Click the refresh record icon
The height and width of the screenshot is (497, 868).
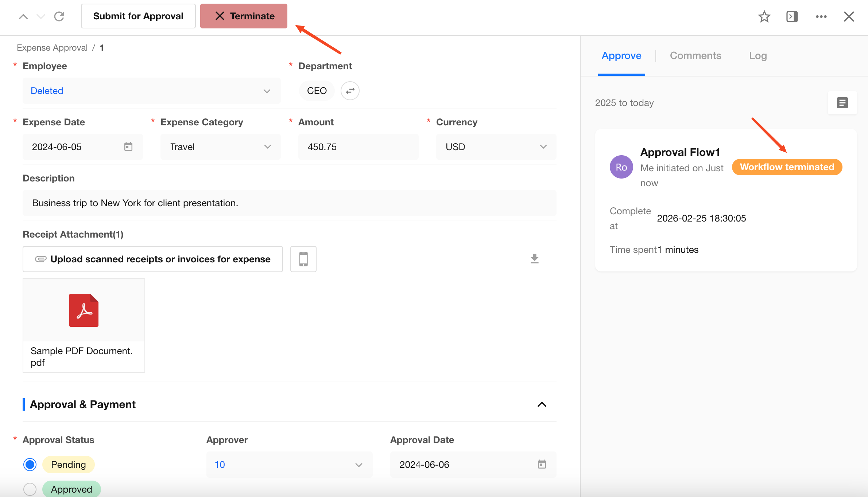pyautogui.click(x=59, y=16)
